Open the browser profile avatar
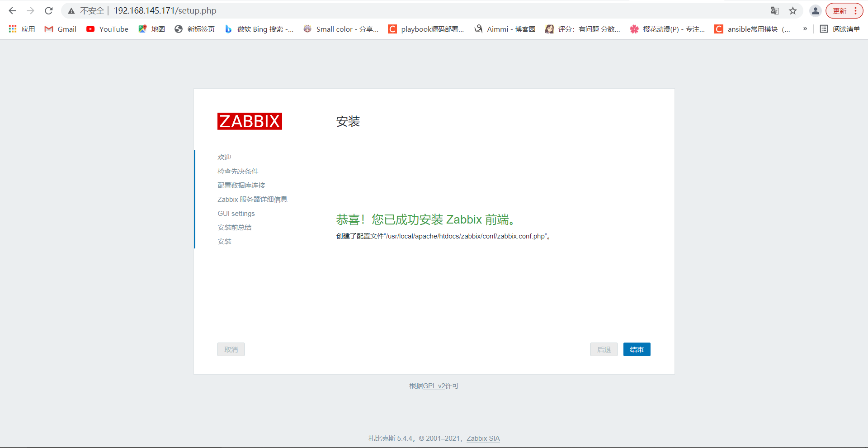The image size is (868, 448). tap(816, 11)
